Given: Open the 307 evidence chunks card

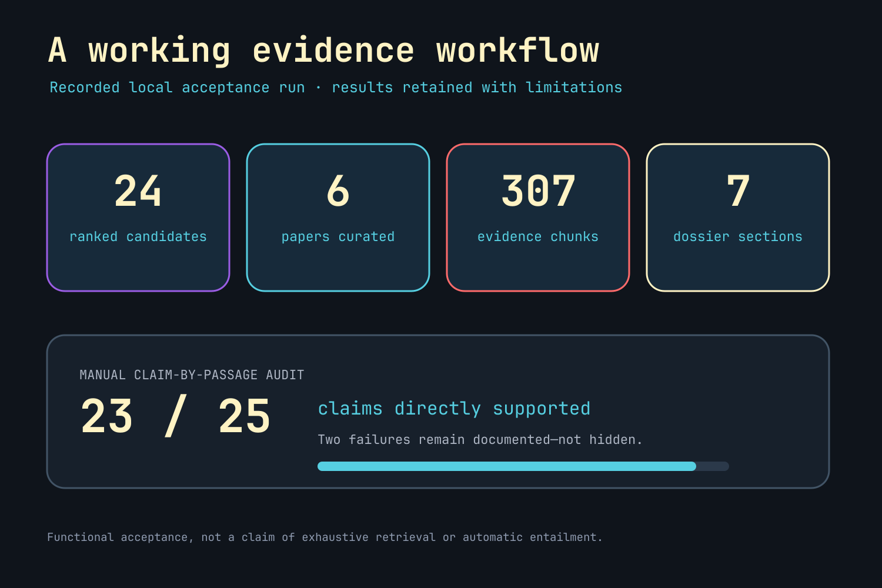Looking at the screenshot, I should (538, 218).
